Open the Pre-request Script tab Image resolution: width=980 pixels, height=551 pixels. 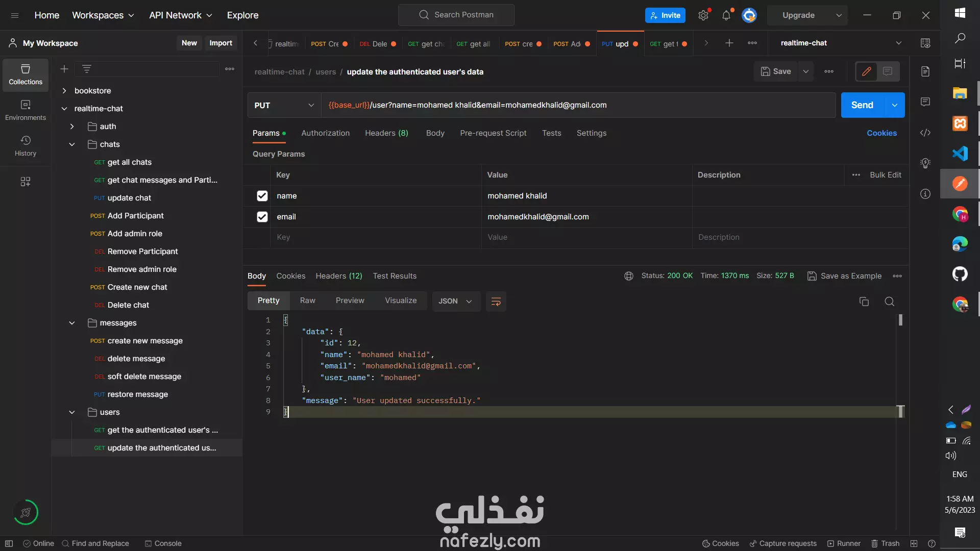pyautogui.click(x=493, y=133)
